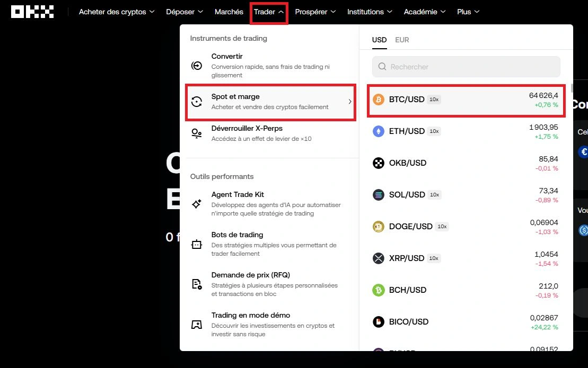The image size is (588, 368).
Task: Expand the Prospérer dropdown
Action: pos(315,12)
